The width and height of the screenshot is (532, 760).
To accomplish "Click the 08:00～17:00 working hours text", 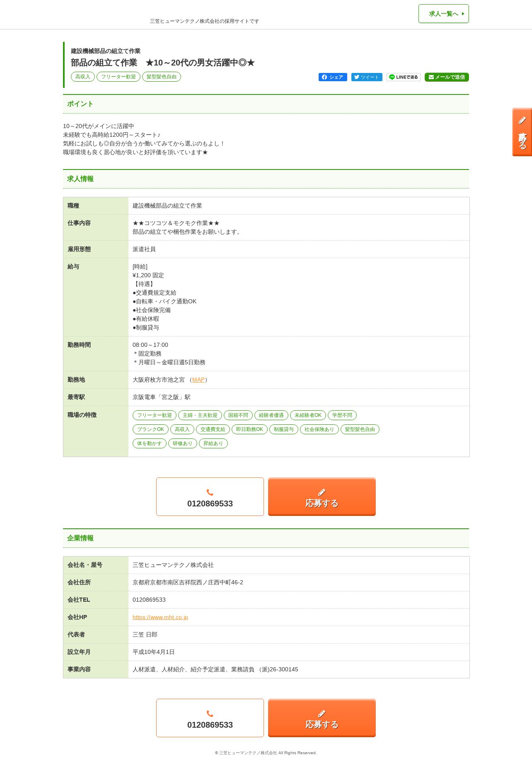I will [x=150, y=345].
